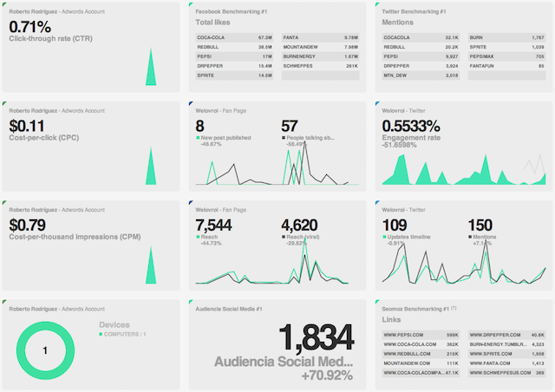Select the MOUNTAINDEW 7.98M row
555x392 pixels.
tap(320, 47)
